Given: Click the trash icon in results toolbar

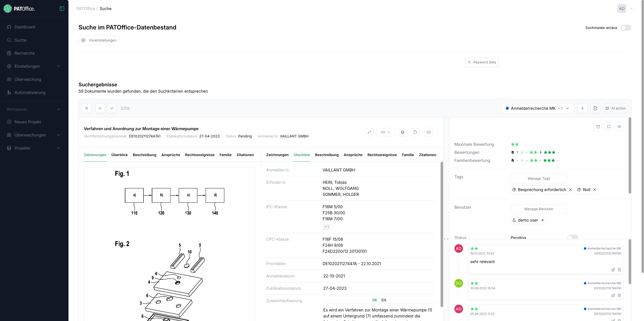Looking at the screenshot, I should tap(595, 108).
